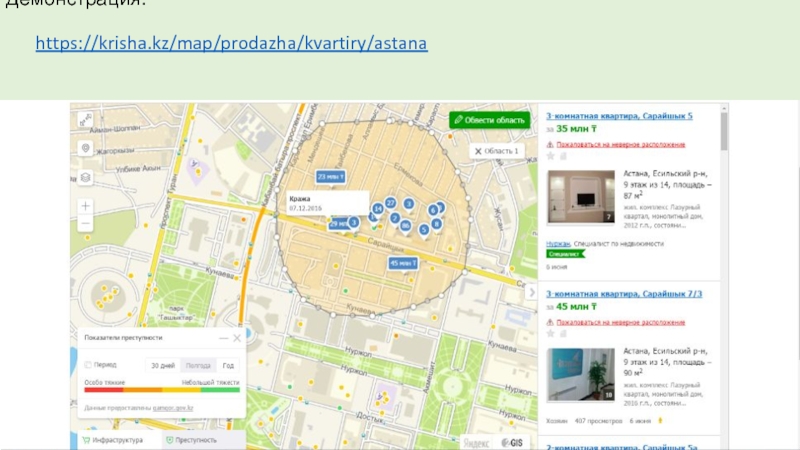Screen dimensions: 800x450
Task: Click the green crime dot near Кунаева inside area
Action: tap(346, 291)
